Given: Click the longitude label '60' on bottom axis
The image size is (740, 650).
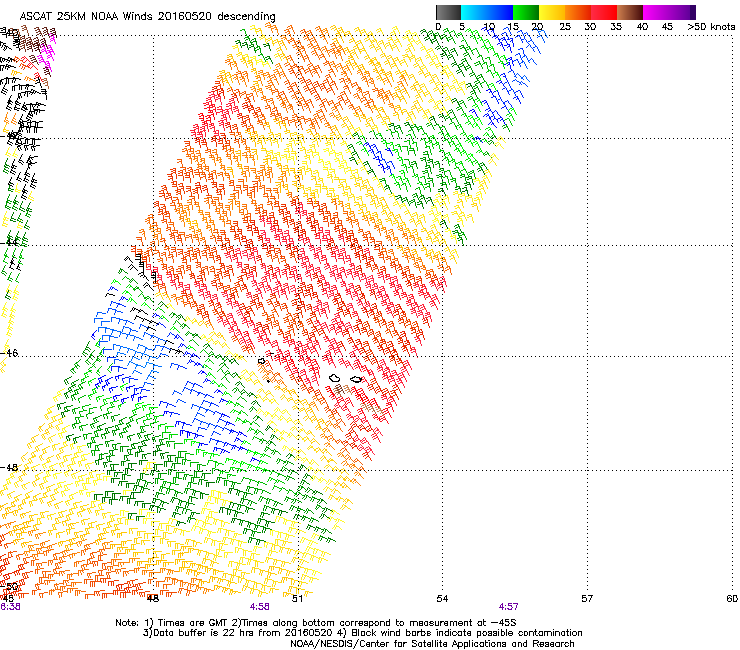Looking at the screenshot, I should (732, 598).
